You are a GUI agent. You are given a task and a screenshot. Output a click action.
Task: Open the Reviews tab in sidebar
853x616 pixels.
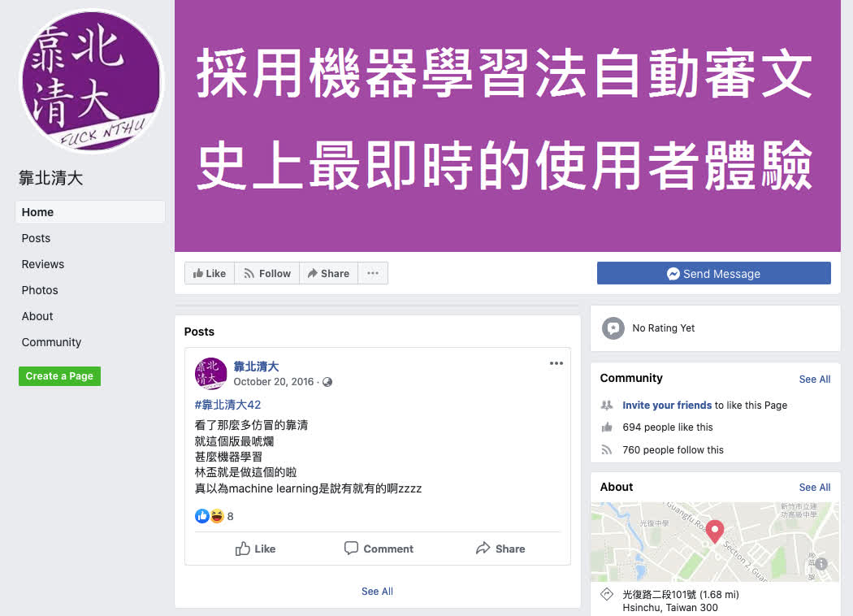(x=43, y=264)
